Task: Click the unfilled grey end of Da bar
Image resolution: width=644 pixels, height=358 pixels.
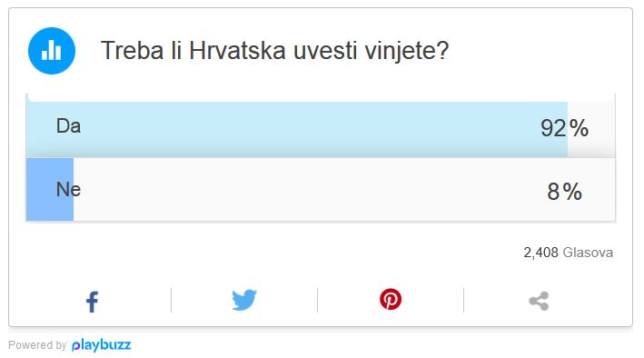Action: click(x=591, y=129)
